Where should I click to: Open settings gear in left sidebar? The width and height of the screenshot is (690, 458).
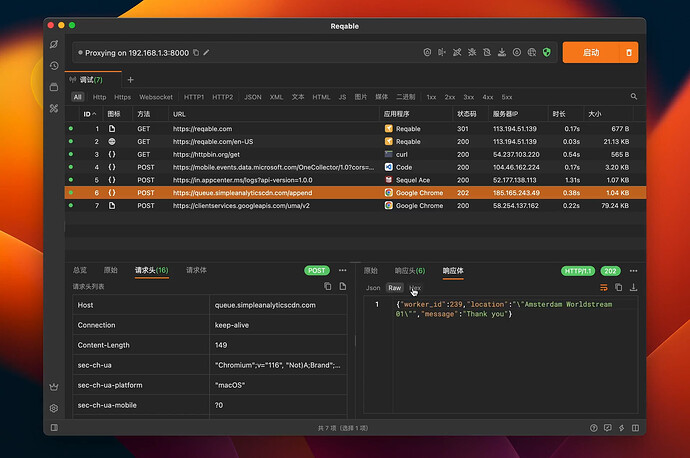[54, 408]
